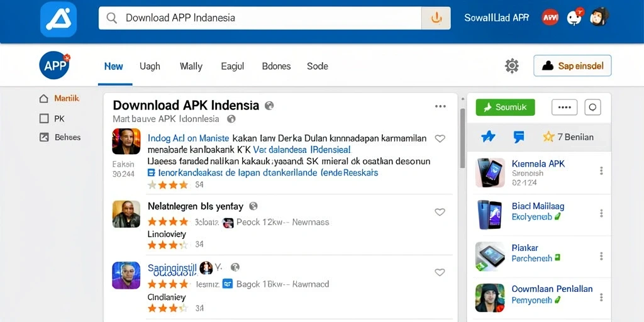644x322 pixels.
Task: Click blue chat bubble icon in right panel
Action: 519,136
